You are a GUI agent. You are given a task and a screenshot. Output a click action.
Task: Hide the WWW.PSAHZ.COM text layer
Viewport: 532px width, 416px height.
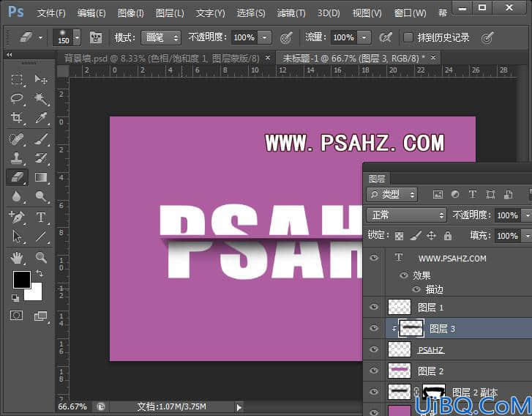click(x=374, y=258)
